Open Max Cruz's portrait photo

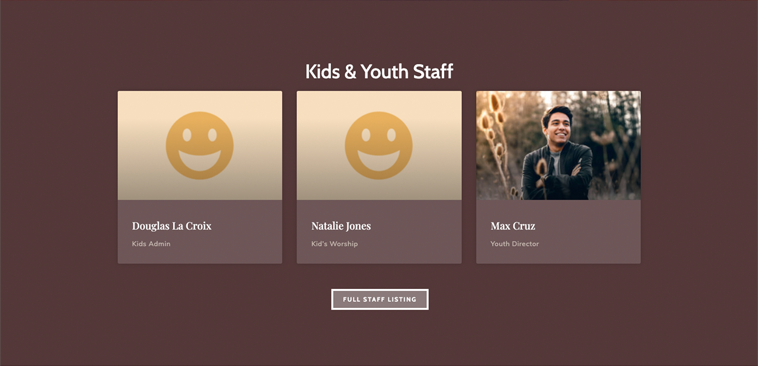coord(558,146)
